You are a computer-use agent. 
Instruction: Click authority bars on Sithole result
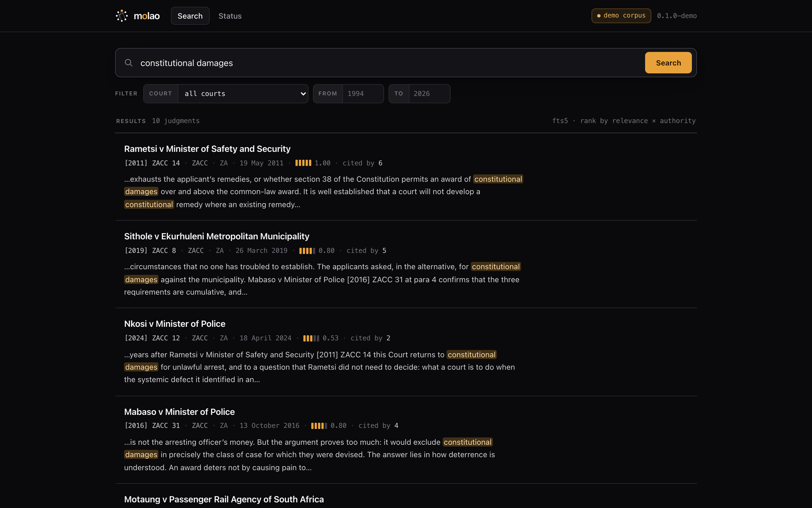coord(307,251)
